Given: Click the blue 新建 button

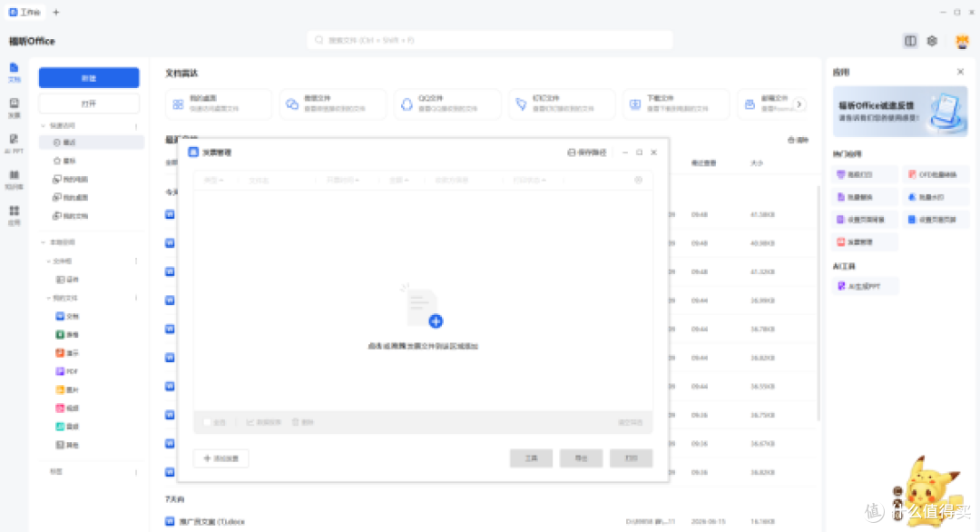Looking at the screenshot, I should click(x=89, y=78).
